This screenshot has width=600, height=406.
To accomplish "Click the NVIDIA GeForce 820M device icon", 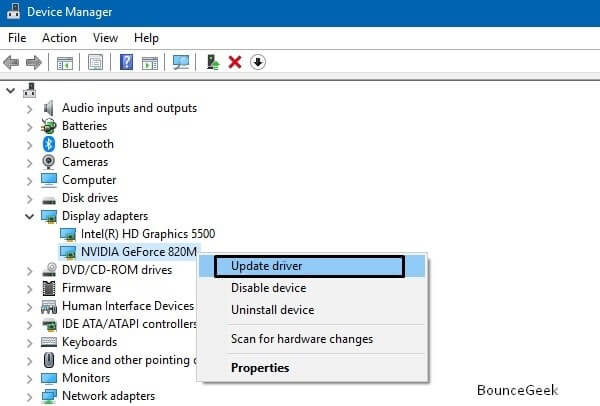I will [x=68, y=252].
